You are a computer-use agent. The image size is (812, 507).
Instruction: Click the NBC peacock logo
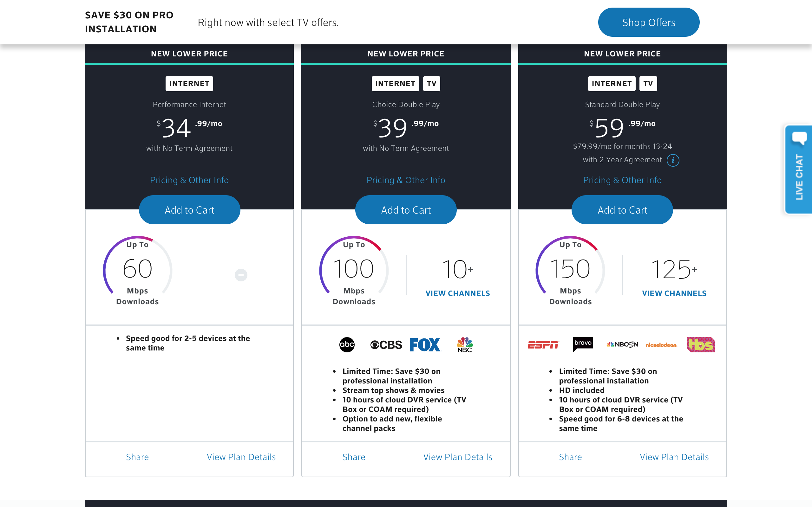pyautogui.click(x=465, y=345)
